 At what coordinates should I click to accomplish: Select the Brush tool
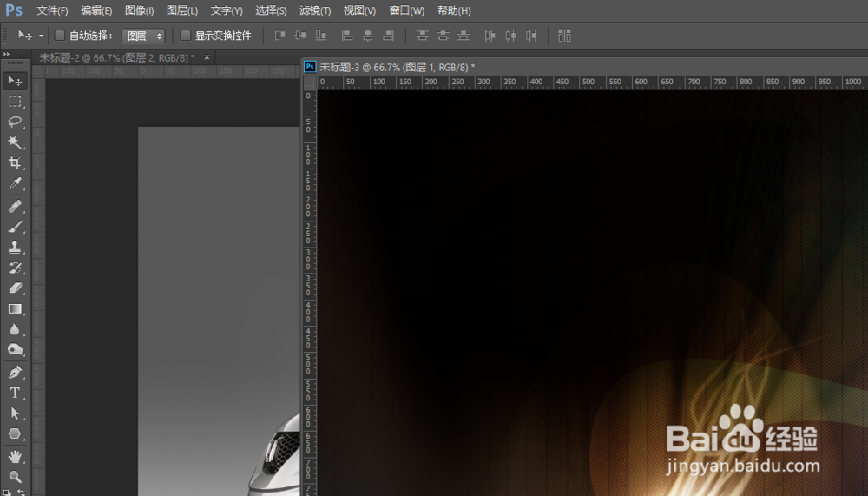(15, 227)
